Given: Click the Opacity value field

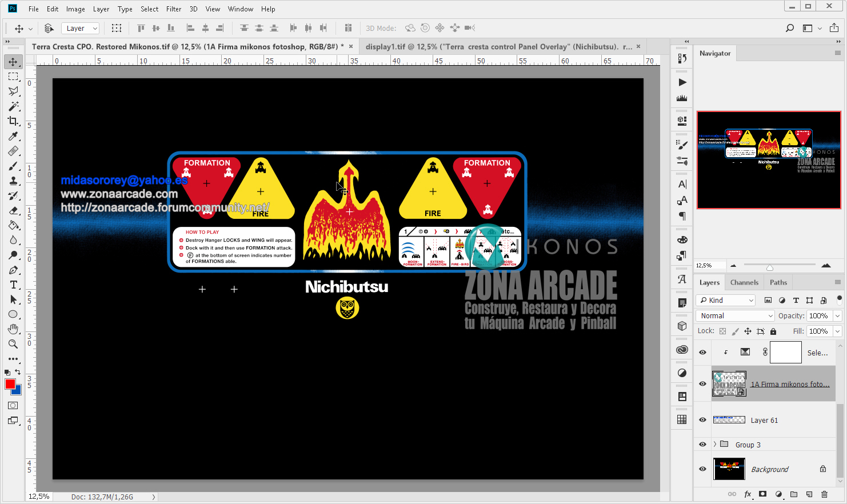Looking at the screenshot, I should point(818,315).
